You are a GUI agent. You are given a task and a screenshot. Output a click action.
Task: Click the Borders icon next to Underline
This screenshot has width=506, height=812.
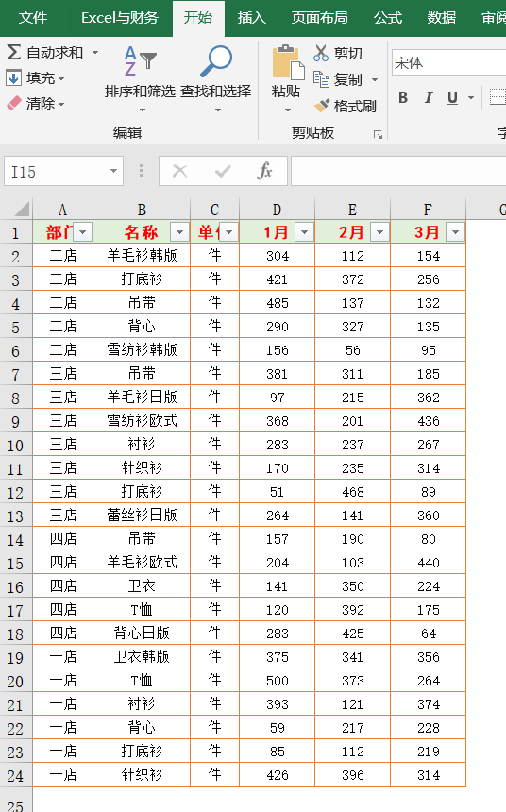498,97
